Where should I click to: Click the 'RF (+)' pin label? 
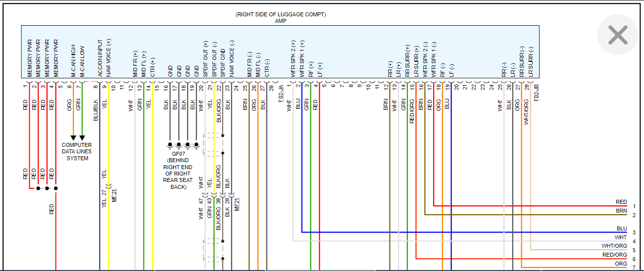click(x=310, y=69)
